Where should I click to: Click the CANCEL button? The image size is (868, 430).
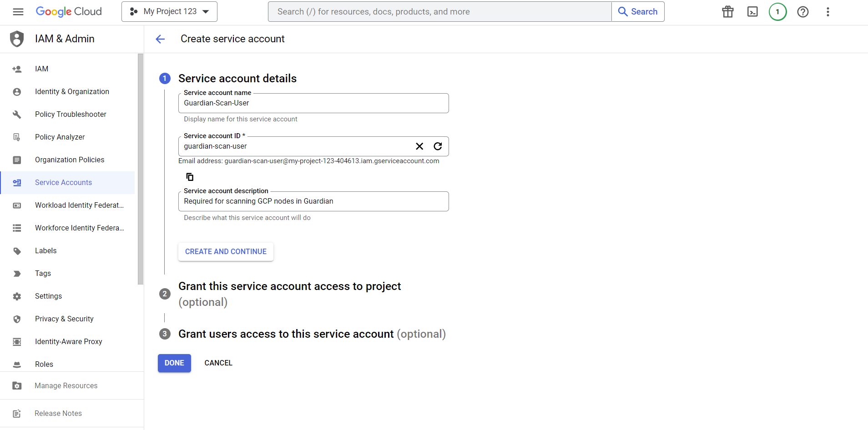tap(218, 363)
